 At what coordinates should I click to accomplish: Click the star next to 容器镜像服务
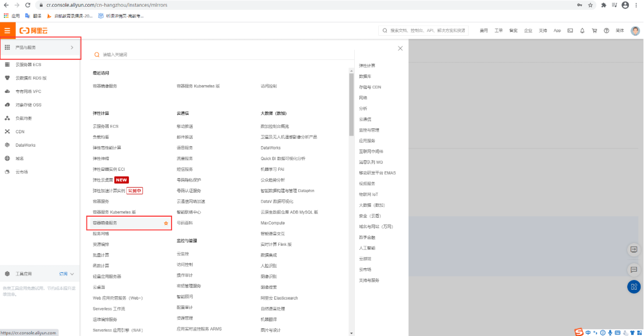tap(166, 223)
